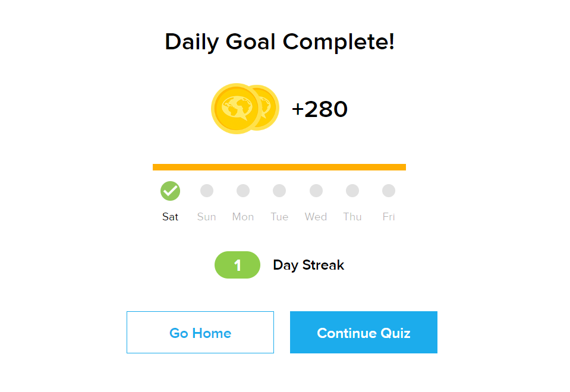
Task: Click the Sun day label
Action: 206,217
